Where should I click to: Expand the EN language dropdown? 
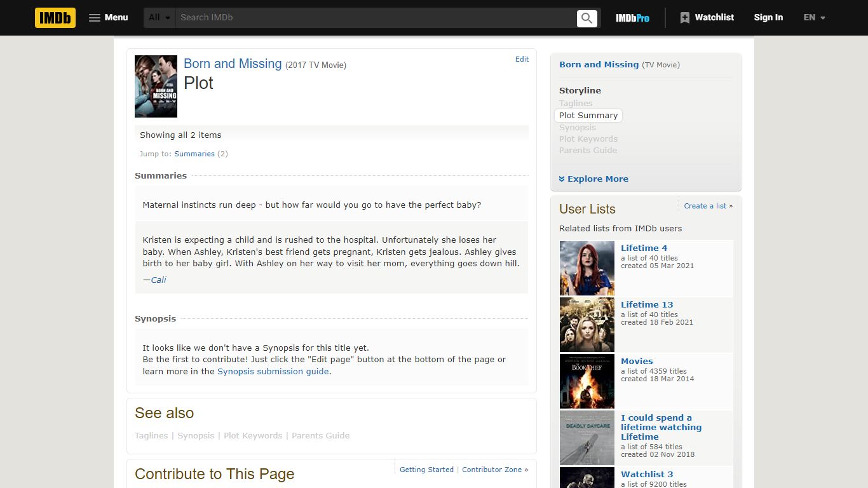click(814, 18)
